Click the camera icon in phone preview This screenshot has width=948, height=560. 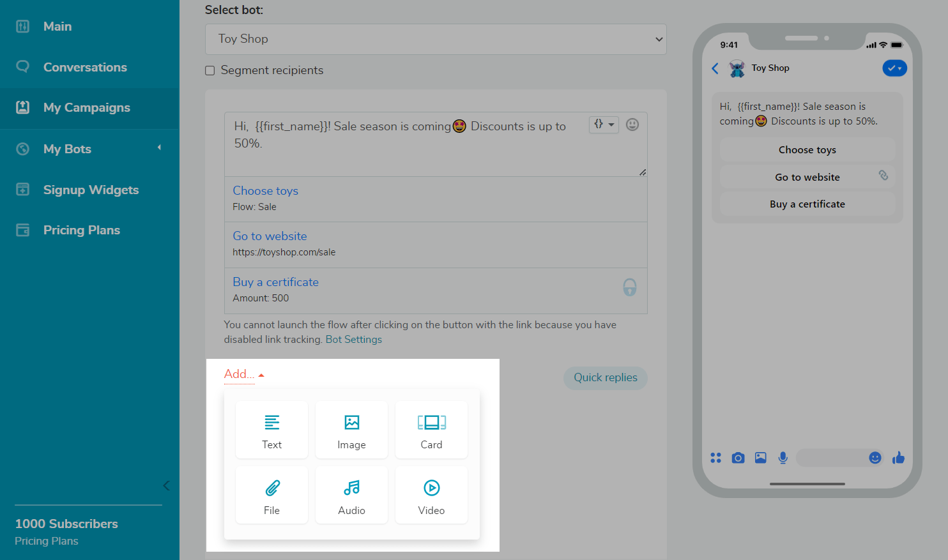738,458
